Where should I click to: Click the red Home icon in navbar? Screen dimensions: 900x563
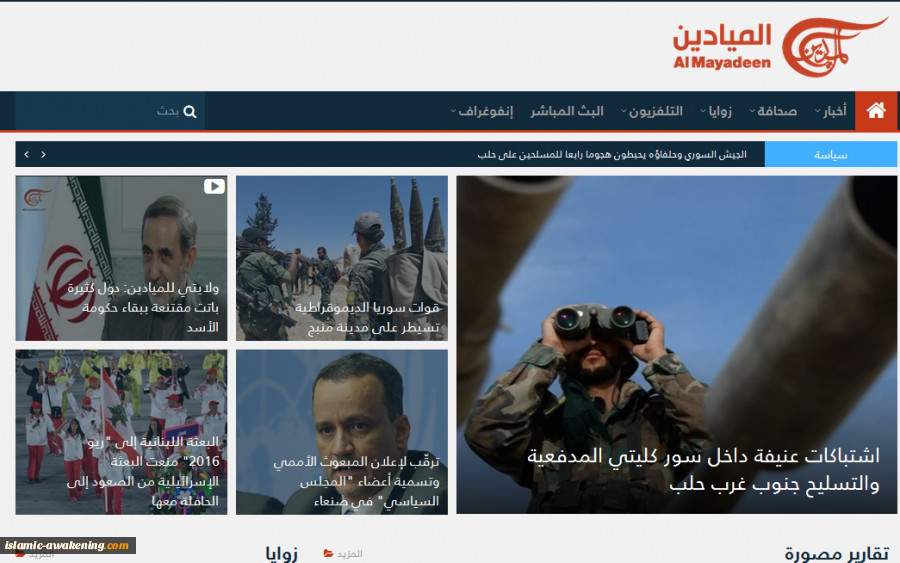coord(876,111)
